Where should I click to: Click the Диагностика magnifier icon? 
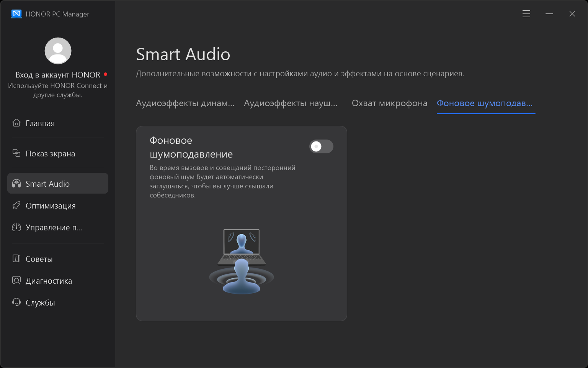(16, 280)
